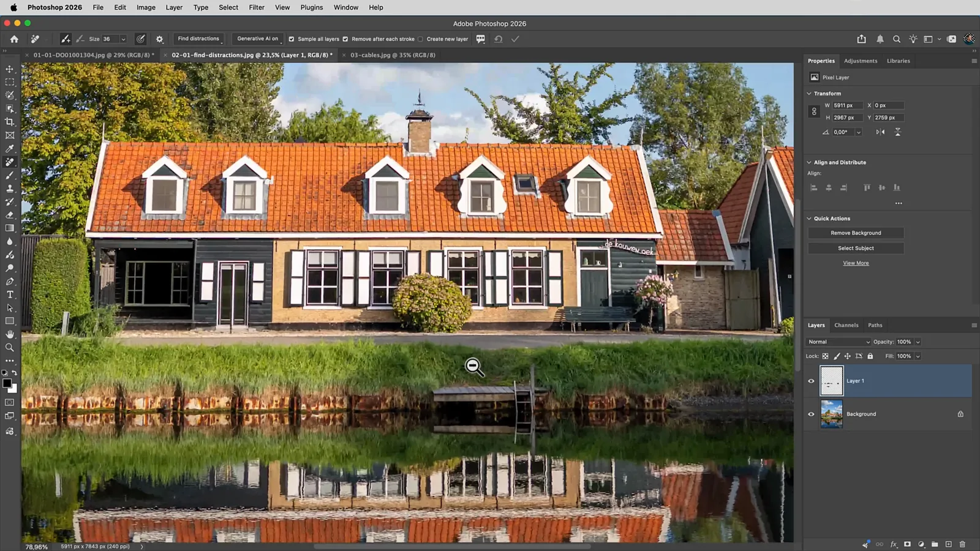Collapse the Align and Distribute section
This screenshot has width=980, height=551.
tap(809, 162)
